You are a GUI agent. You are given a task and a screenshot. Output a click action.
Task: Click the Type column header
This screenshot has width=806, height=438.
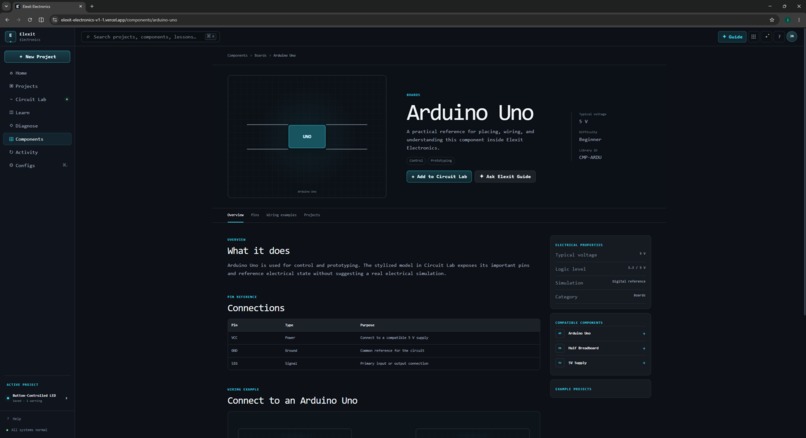(x=289, y=325)
